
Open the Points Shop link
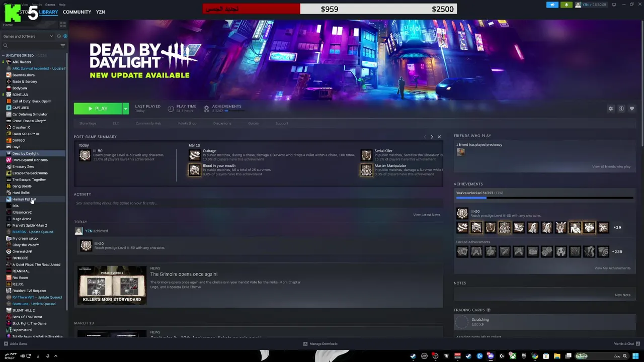(187, 123)
